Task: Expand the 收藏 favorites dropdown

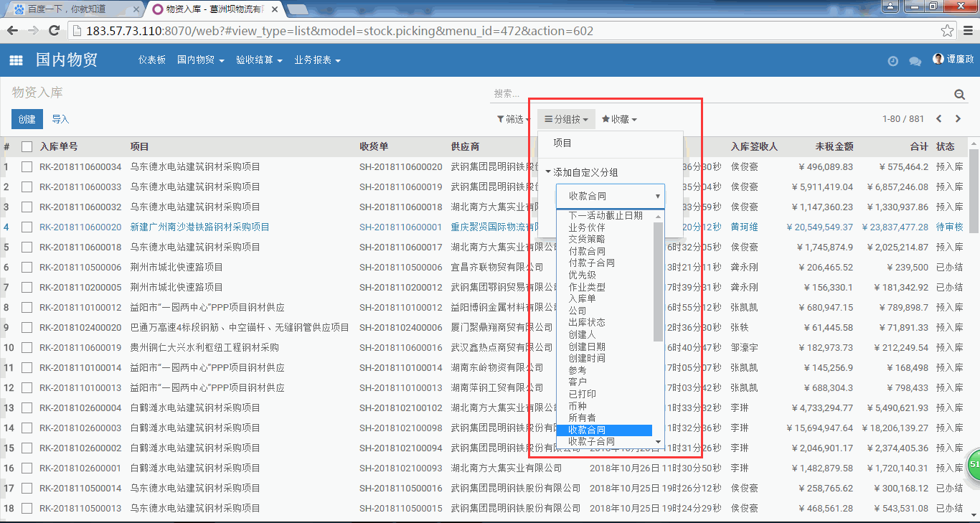Action: point(618,119)
